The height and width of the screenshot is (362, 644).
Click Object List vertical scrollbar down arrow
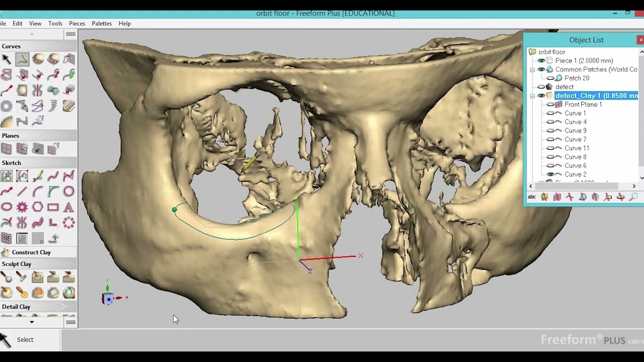pyautogui.click(x=641, y=178)
